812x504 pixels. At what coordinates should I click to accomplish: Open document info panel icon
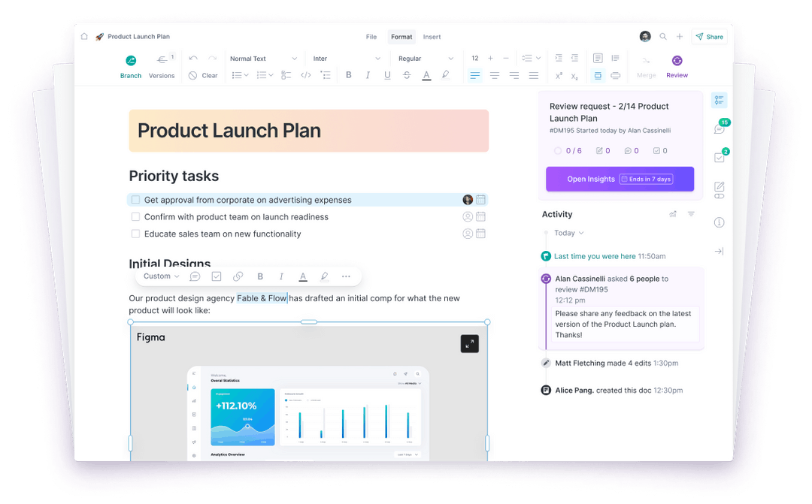[719, 222]
